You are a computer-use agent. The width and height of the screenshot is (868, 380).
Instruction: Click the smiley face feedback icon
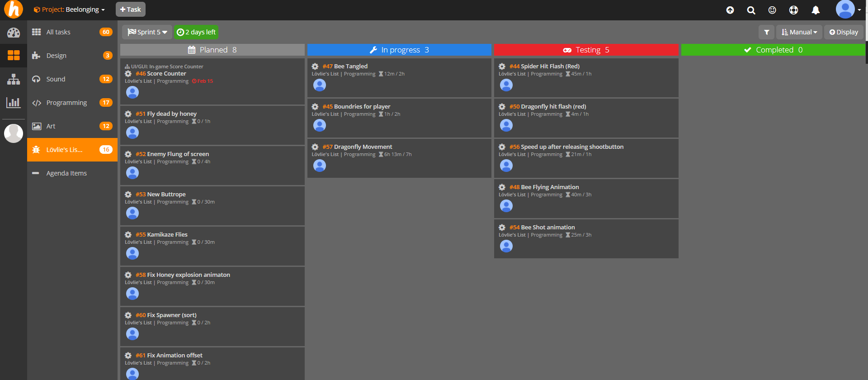click(x=772, y=10)
